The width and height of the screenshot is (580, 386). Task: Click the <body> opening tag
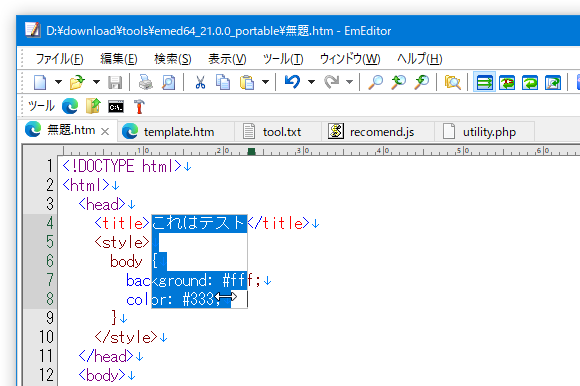(102, 375)
